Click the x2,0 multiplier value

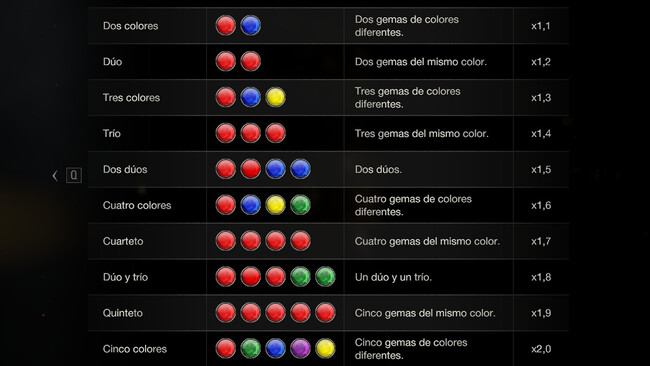tap(541, 349)
